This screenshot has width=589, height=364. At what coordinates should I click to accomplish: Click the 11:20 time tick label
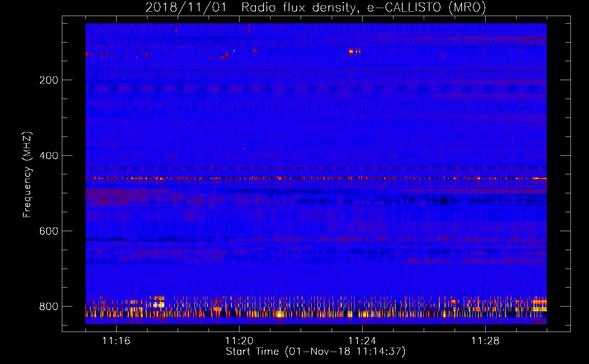coord(239,341)
